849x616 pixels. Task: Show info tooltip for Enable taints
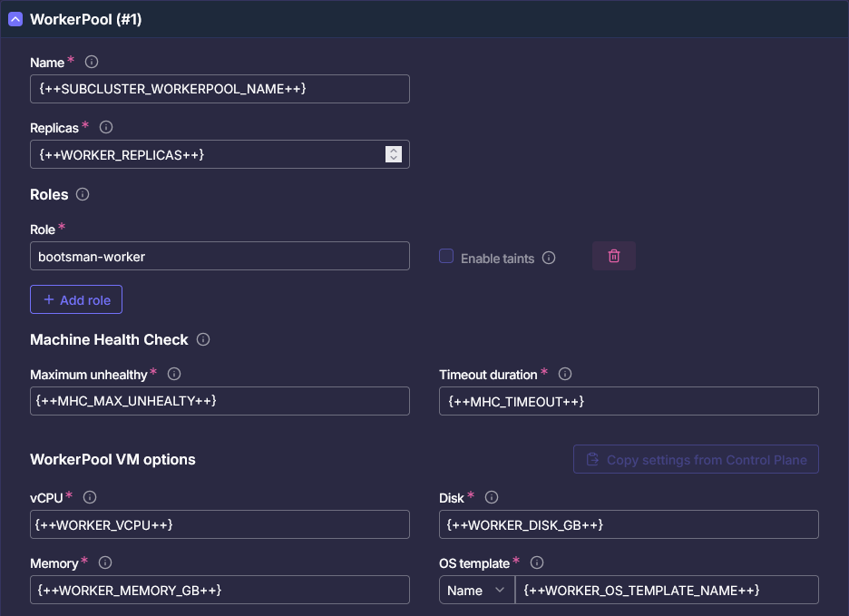(x=549, y=258)
